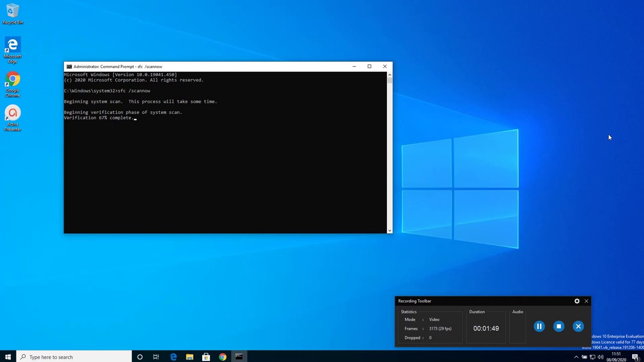Close the Recording Toolbar panel
Screen dimensions: 644x362
(x=586, y=301)
